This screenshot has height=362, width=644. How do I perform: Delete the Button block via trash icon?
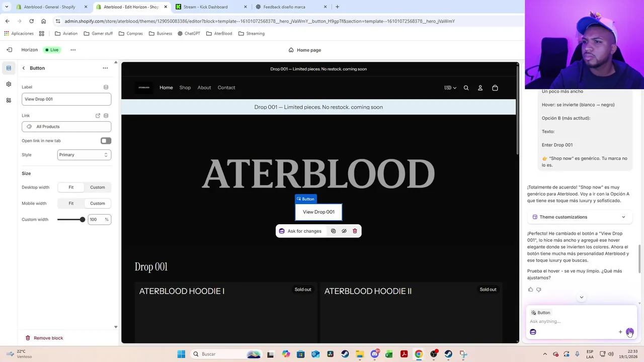click(x=355, y=231)
